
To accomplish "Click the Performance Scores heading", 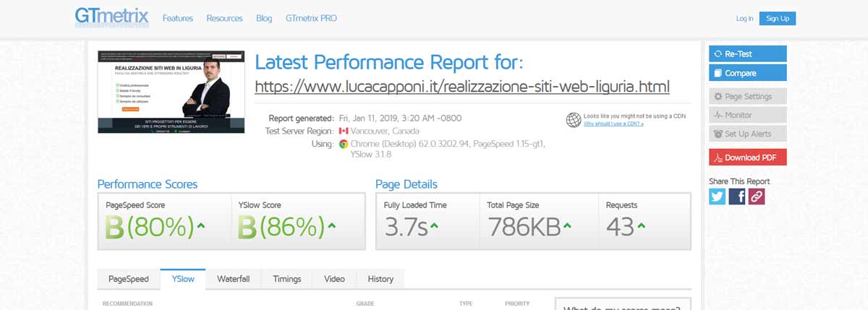I will (148, 184).
